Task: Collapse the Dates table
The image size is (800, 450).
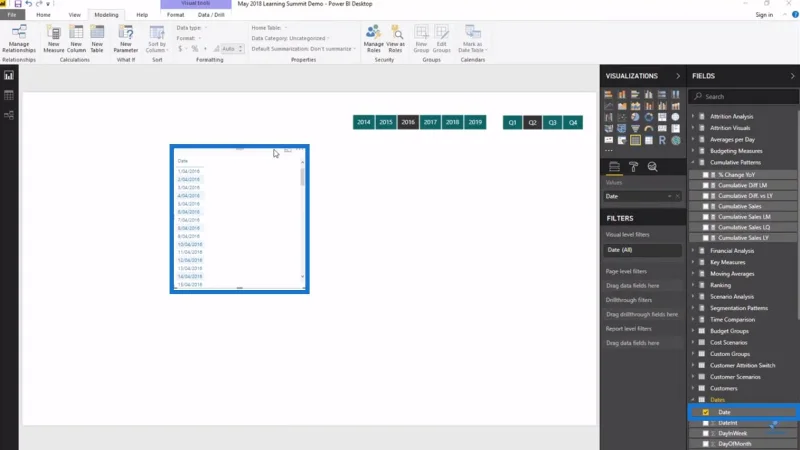Action: pos(693,399)
